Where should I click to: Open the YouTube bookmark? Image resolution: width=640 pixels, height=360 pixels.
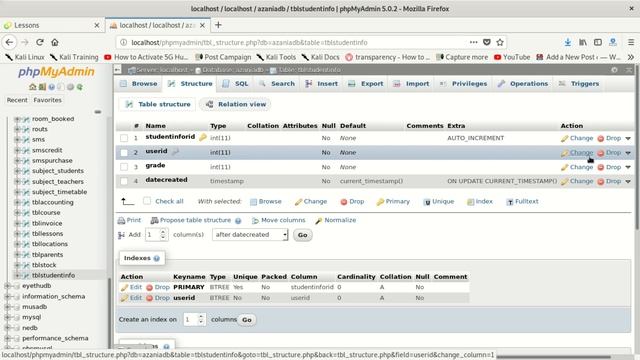pyautogui.click(x=512, y=57)
